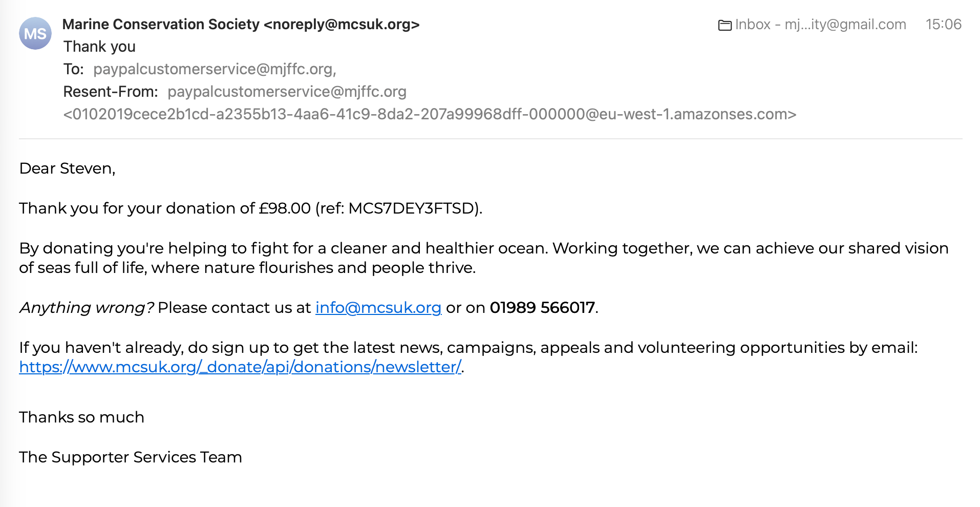980x507 pixels.
Task: Click the amazonses.com message ID text
Action: point(430,114)
